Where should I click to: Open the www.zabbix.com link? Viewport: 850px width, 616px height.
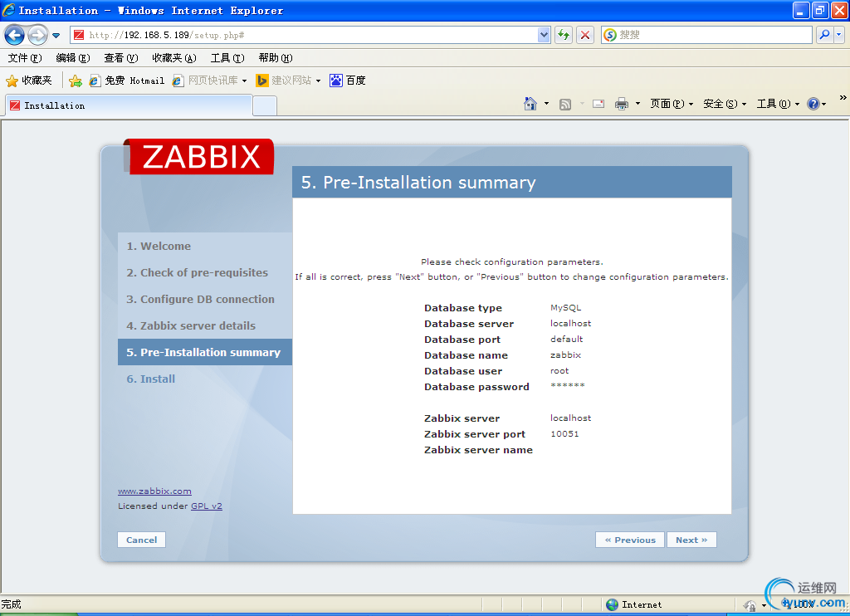point(154,491)
